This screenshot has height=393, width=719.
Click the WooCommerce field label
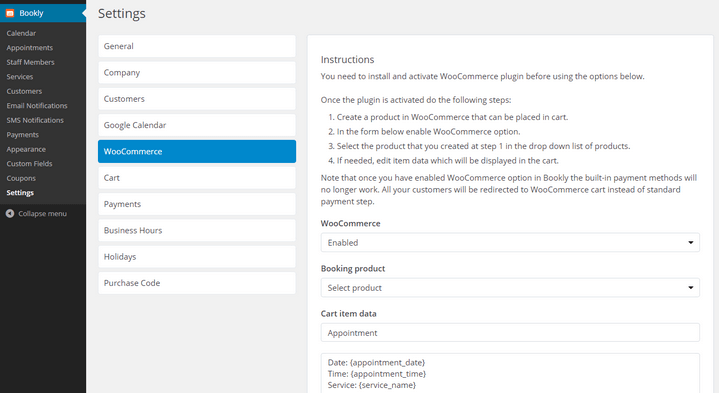[x=350, y=223]
